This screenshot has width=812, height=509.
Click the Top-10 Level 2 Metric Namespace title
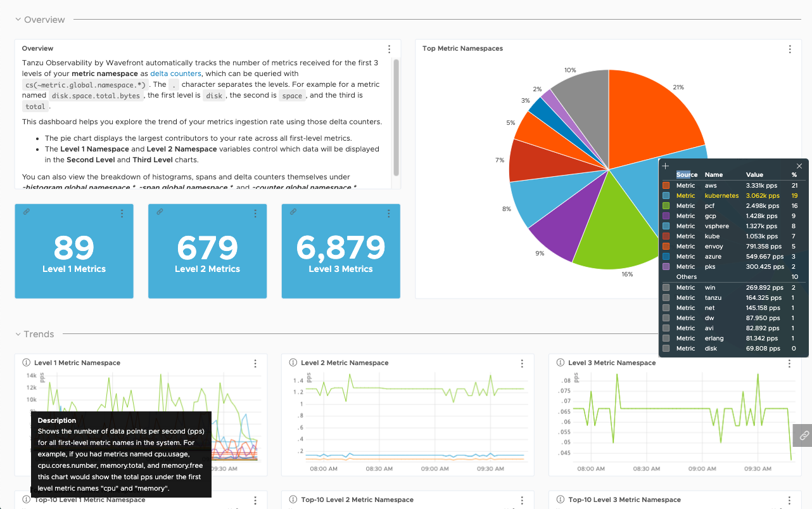[x=357, y=500]
